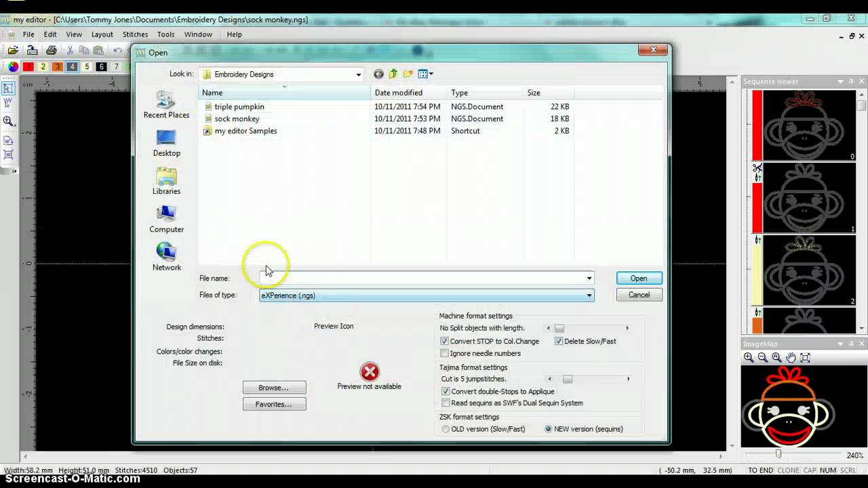
Task: Open the color wheel palette icon
Action: 13,66
